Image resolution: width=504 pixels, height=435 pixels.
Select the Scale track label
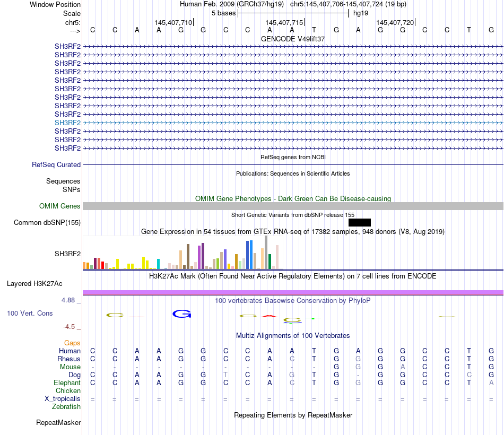(72, 13)
